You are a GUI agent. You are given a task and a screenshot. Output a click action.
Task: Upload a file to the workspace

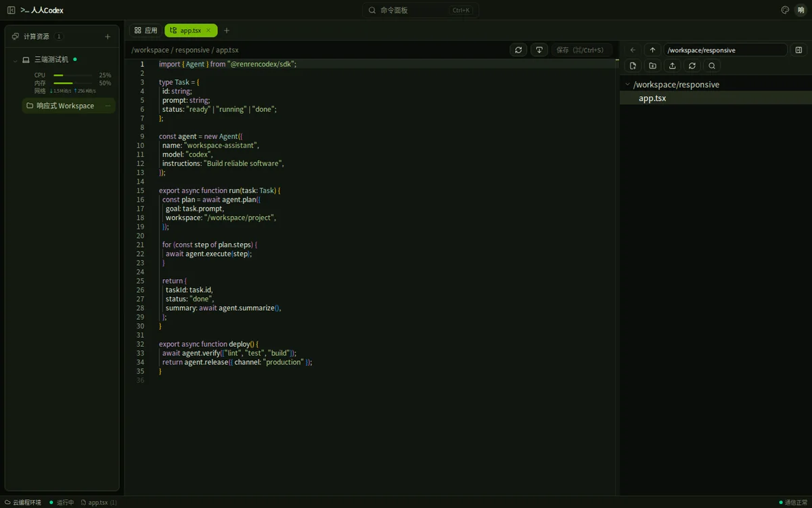click(672, 66)
